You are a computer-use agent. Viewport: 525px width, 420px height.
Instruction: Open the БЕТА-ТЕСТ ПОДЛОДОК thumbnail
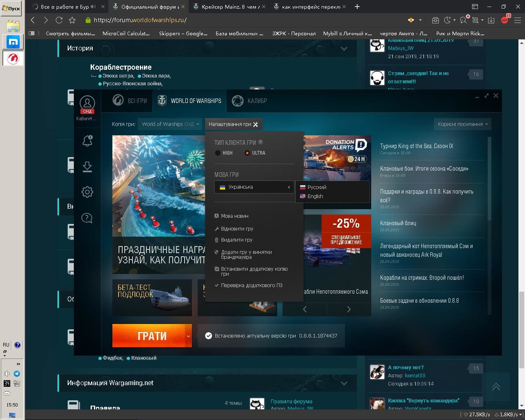(152, 298)
